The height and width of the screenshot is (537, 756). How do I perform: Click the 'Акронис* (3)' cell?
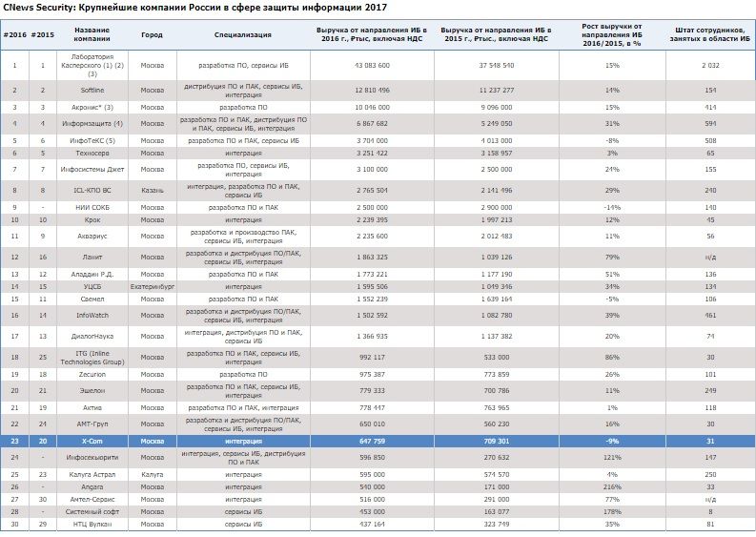click(92, 107)
